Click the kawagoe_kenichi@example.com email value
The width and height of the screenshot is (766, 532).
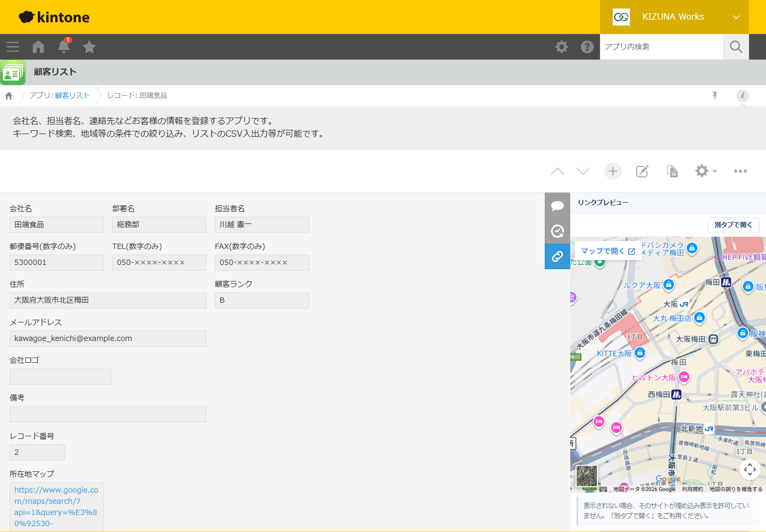(108, 338)
